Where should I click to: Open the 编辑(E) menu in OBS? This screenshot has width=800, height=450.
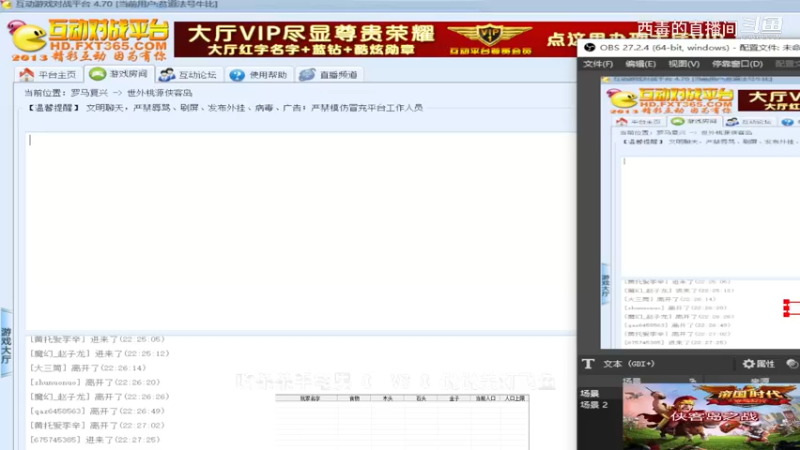(640, 64)
